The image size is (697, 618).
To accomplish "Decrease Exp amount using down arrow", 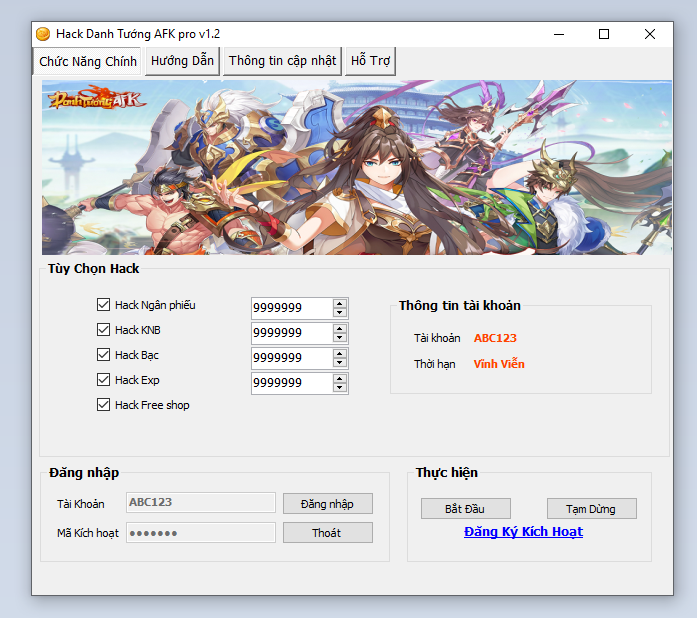I will [x=340, y=388].
